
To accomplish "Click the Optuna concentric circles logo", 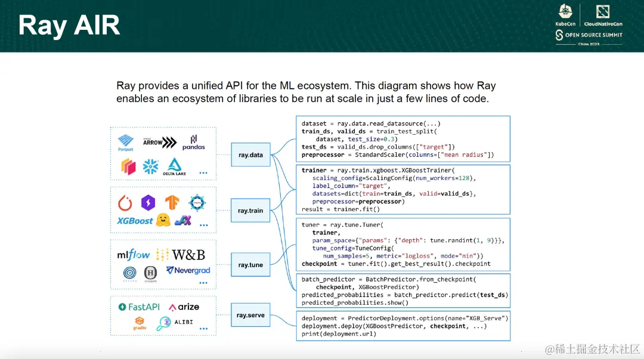I will tap(130, 273).
